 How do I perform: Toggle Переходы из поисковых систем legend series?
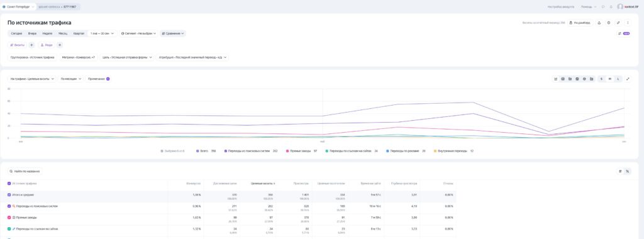[251, 151]
